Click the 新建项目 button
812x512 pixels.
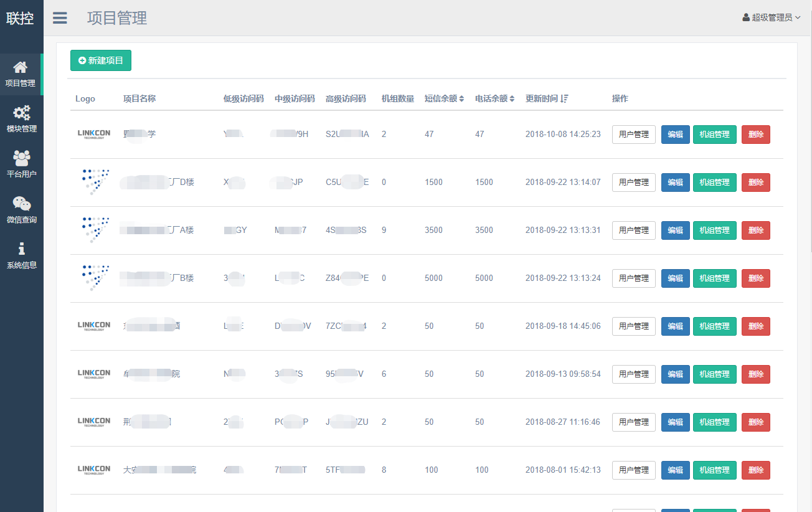click(101, 60)
